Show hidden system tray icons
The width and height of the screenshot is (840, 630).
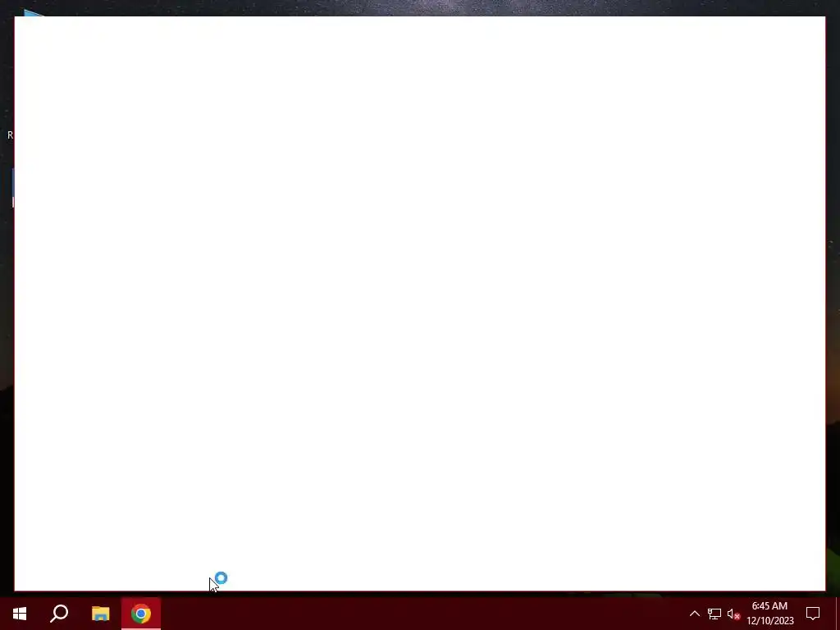694,614
